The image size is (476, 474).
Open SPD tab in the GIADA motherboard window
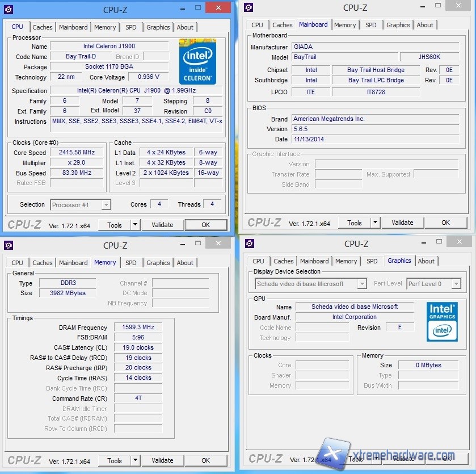pos(371,25)
